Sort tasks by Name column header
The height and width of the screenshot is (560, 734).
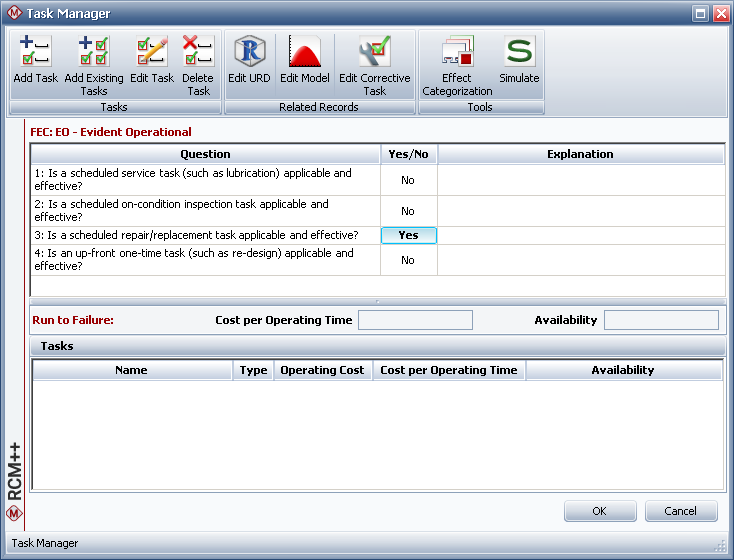click(131, 370)
